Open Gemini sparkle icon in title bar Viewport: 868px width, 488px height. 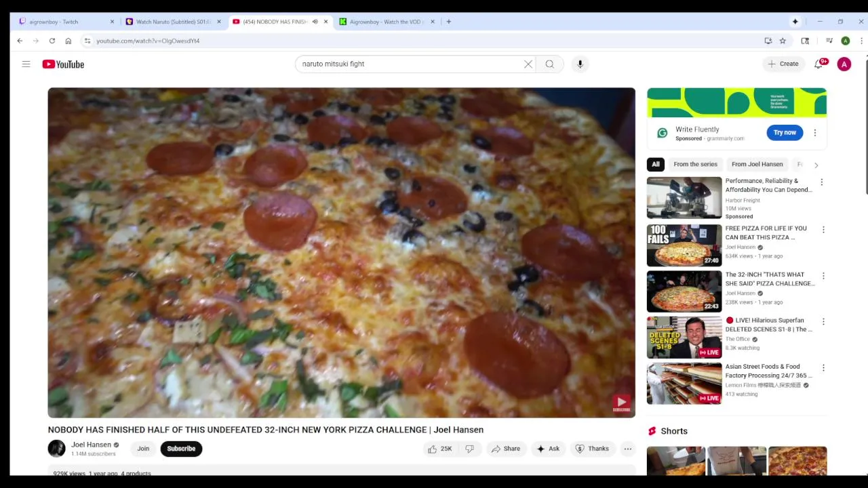click(795, 22)
